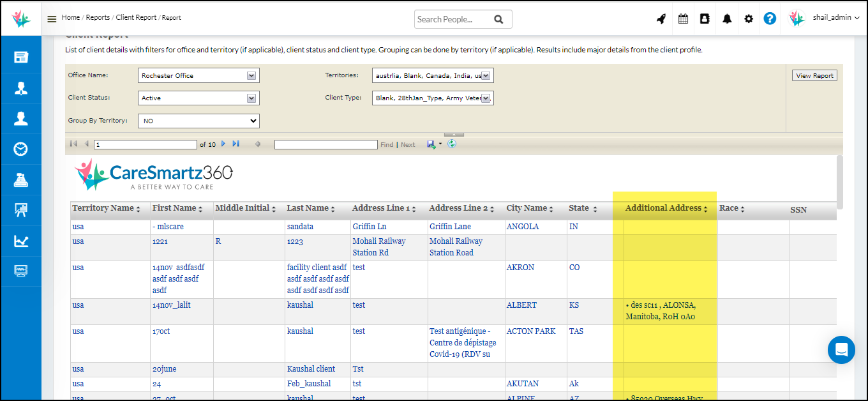Open the Group By Territory dropdown
868x401 pixels.
pyautogui.click(x=198, y=121)
